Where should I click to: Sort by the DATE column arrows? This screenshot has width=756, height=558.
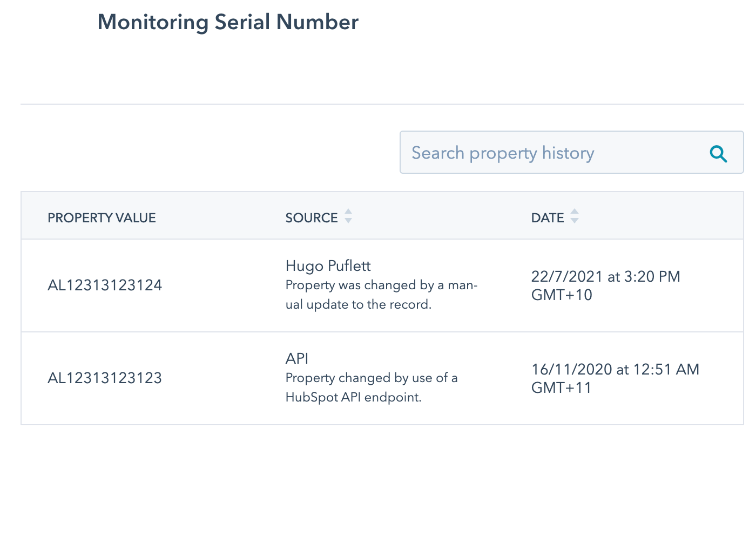point(575,216)
